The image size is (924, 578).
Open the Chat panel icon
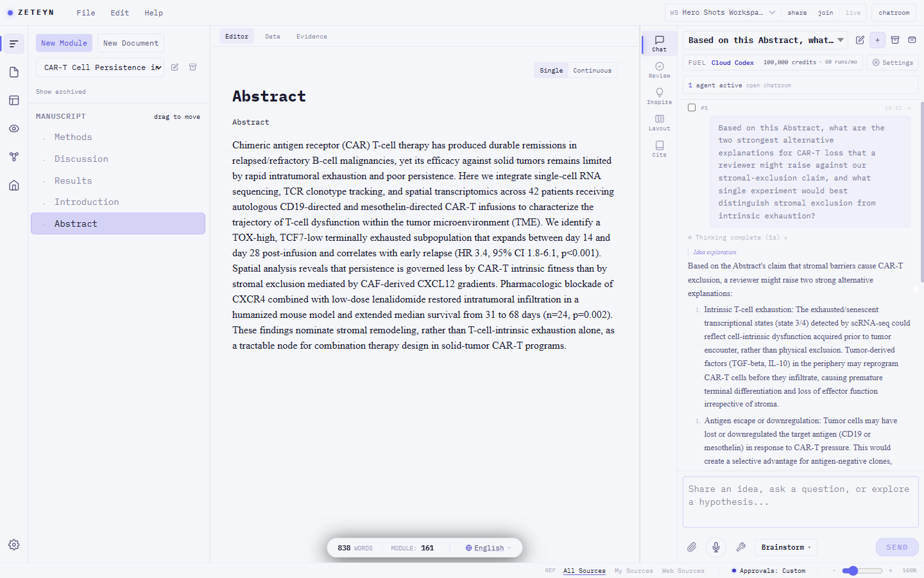tap(660, 43)
